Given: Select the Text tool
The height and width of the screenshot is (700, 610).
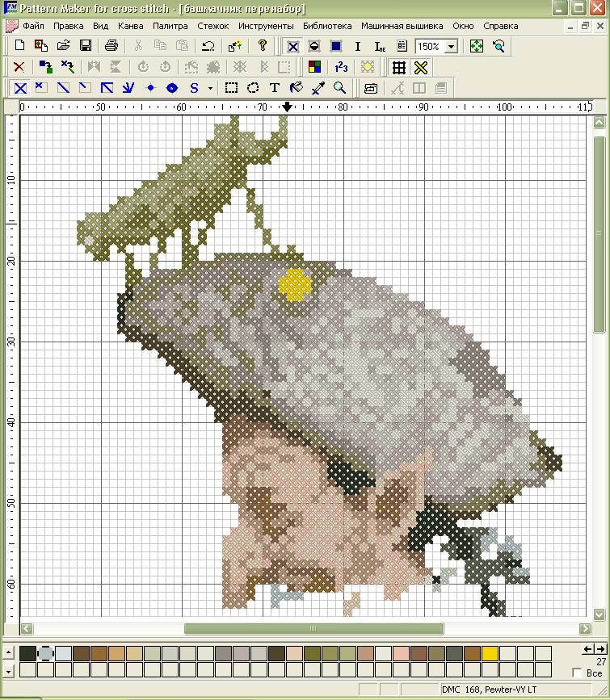Looking at the screenshot, I should [275, 88].
